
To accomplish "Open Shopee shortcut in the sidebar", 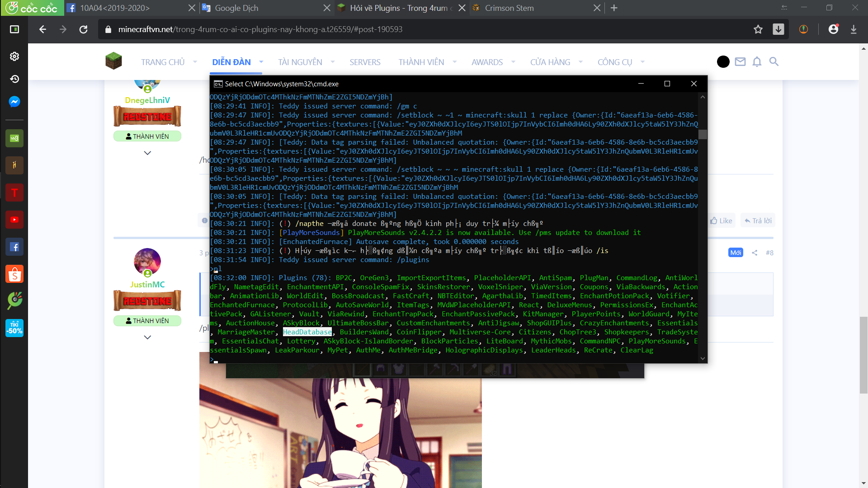I will tap(14, 274).
